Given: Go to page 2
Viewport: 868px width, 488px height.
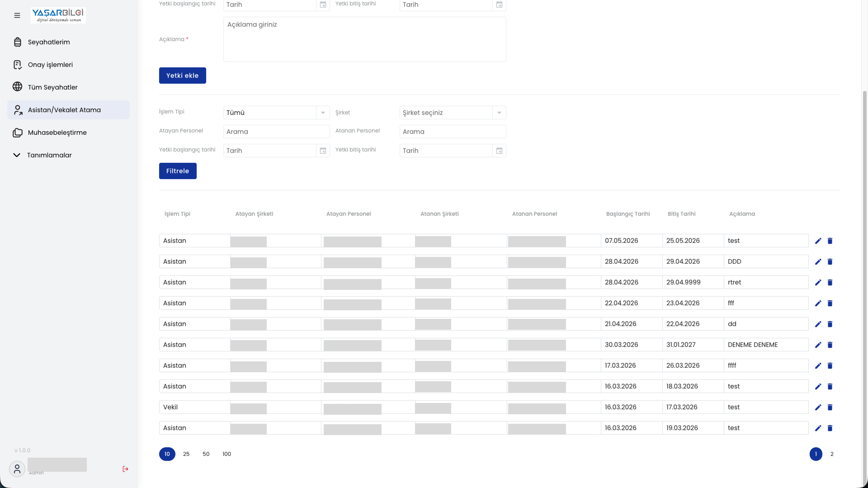Looking at the screenshot, I should [x=832, y=454].
